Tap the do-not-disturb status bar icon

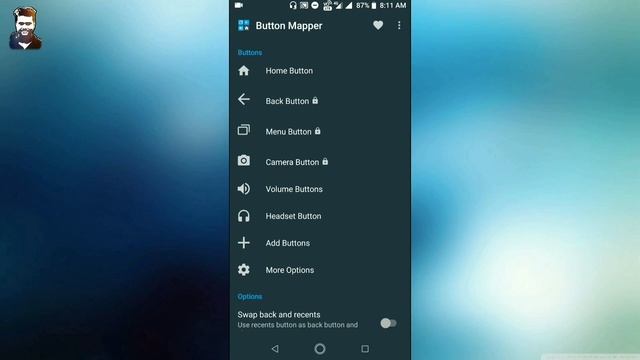[315, 5]
